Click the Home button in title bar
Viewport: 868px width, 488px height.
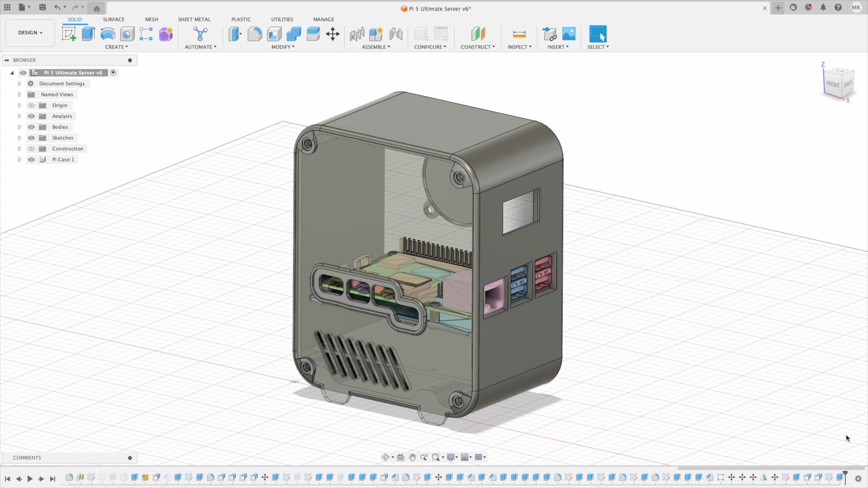(x=96, y=8)
